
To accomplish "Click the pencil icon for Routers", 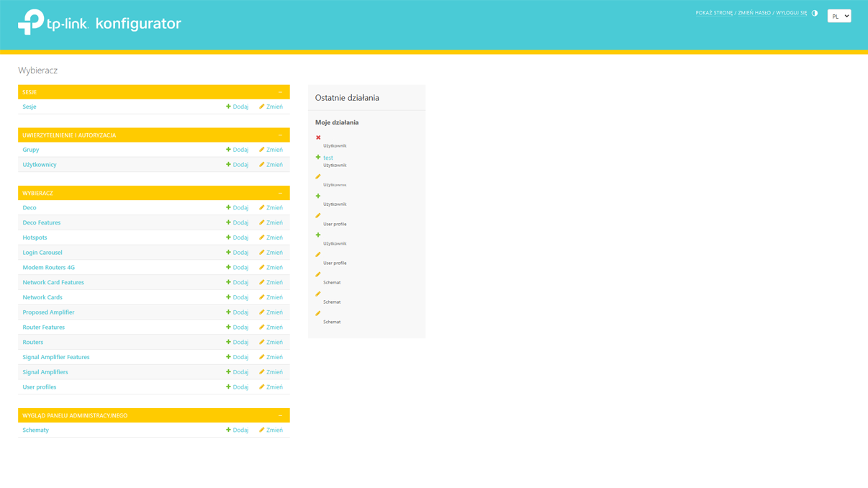I will tap(262, 342).
